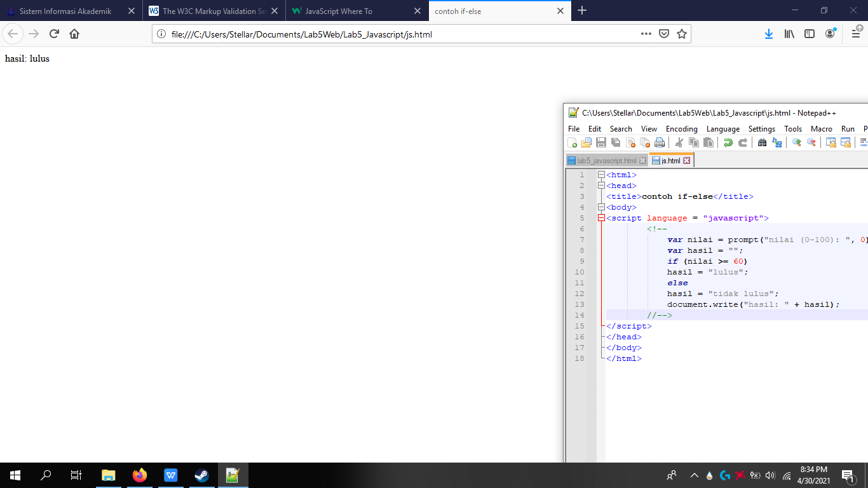Switch to the lab5_javascript.html tab

tap(605, 160)
